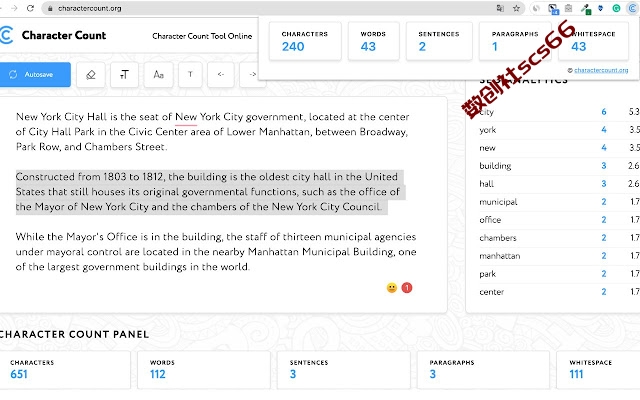The image size is (640, 400).
Task: Click the keyword manhattan row
Action: tap(559, 256)
